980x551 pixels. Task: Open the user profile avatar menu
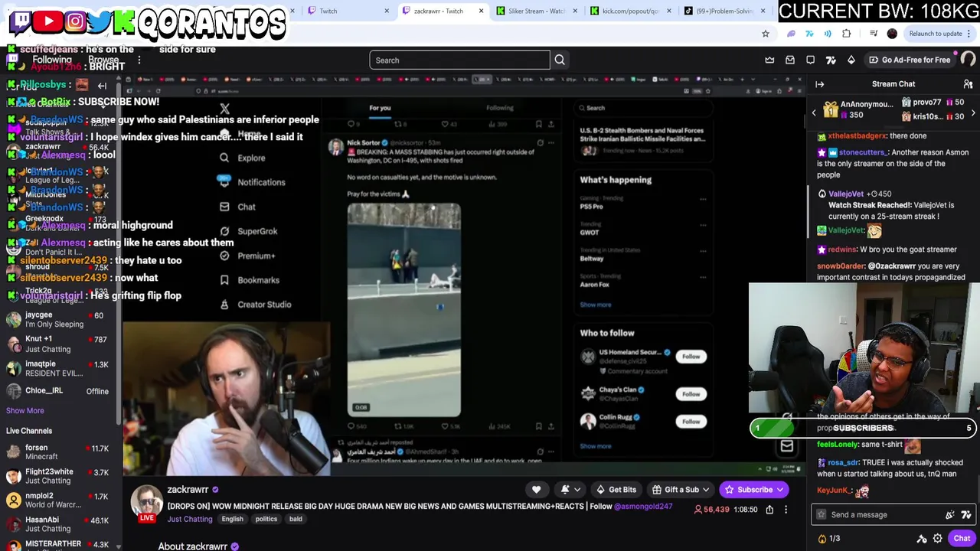968,60
